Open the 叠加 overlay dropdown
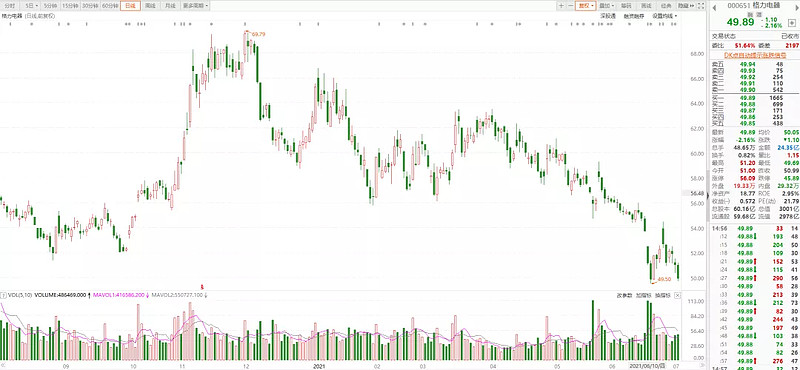Viewport: 800px width, 370px height. [606, 6]
